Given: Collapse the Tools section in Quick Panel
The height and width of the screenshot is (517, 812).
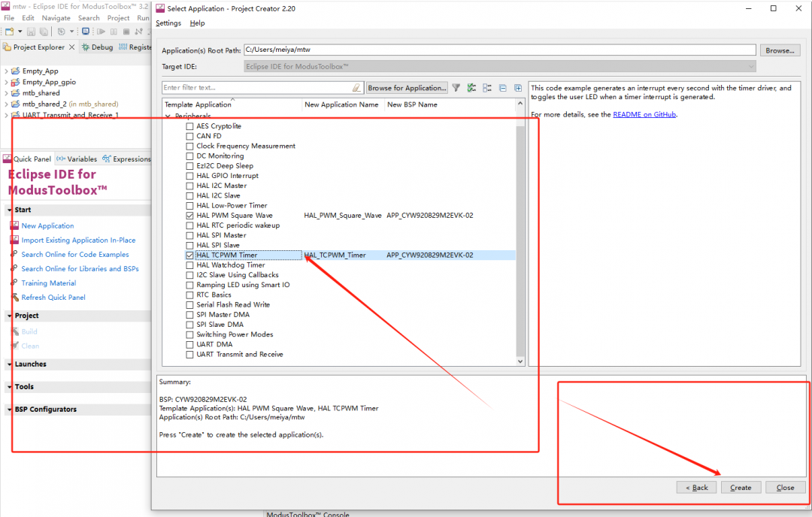Looking at the screenshot, I should pos(10,386).
